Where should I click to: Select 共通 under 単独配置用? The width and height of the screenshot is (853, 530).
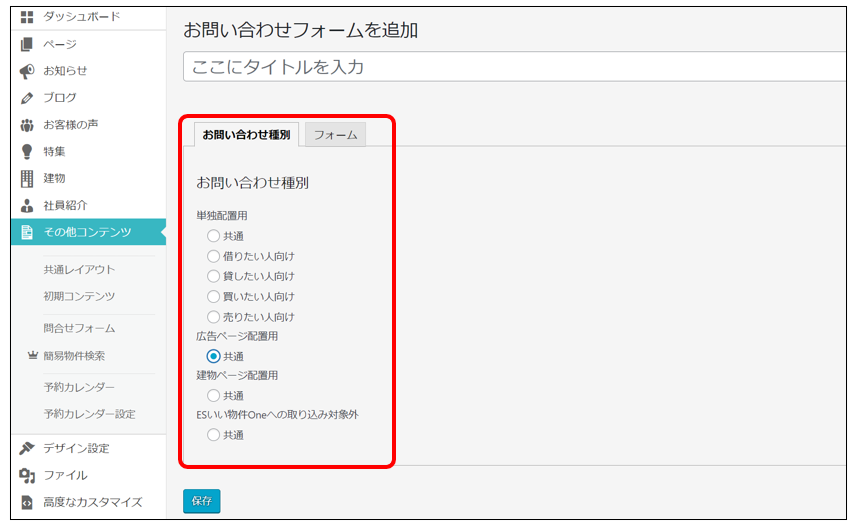tap(213, 236)
